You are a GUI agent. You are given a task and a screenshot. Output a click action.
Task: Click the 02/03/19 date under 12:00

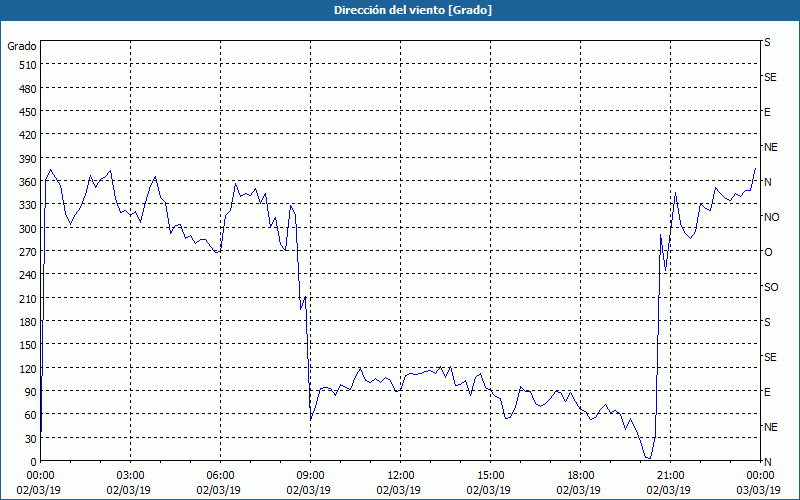[399, 490]
